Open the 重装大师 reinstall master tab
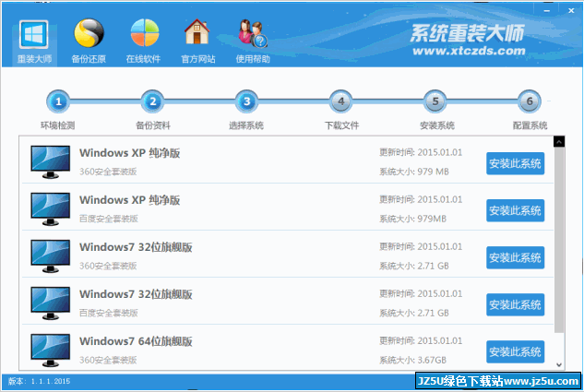Image resolution: width=584 pixels, height=392 pixels. (34, 42)
